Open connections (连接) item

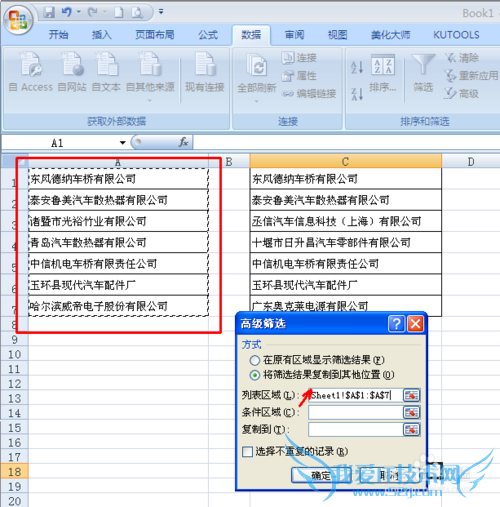tap(299, 58)
